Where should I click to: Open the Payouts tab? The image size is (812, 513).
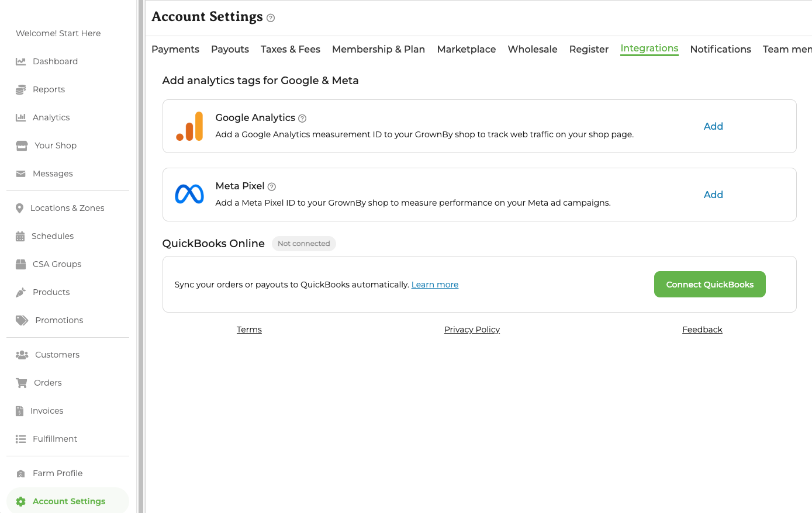230,49
